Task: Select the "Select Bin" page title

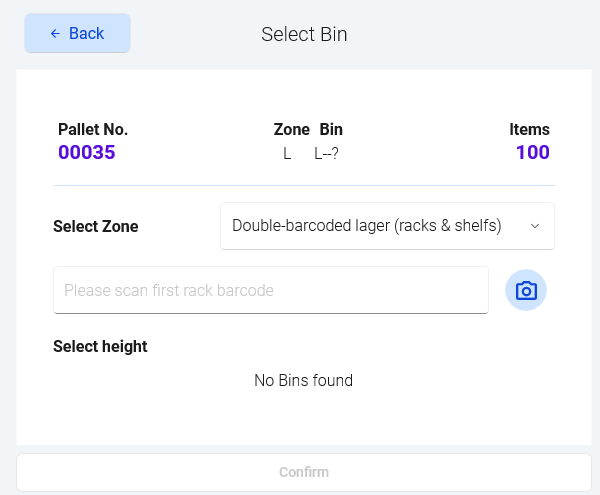Action: point(304,34)
